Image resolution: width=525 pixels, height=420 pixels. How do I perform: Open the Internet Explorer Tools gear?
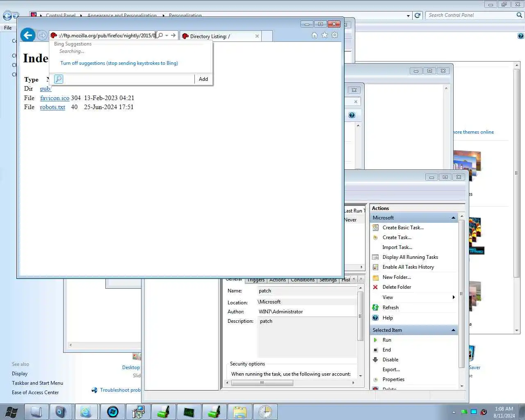[335, 35]
